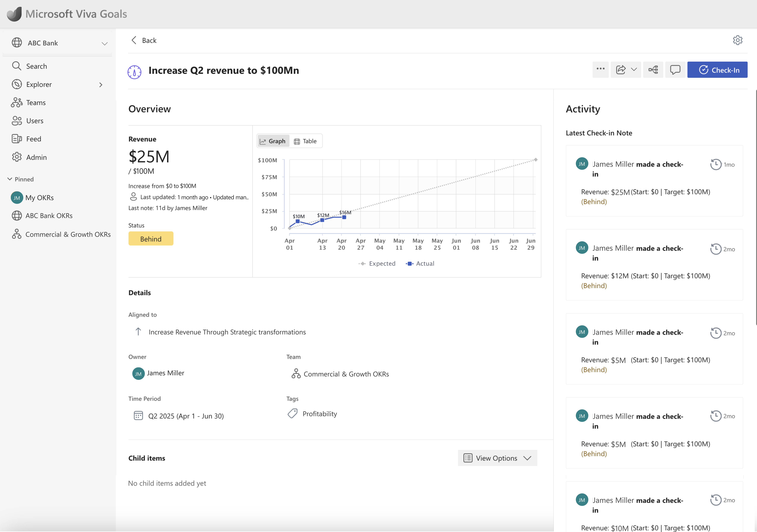Open ABC Bank OKRs pinned item
Viewport: 757px width, 532px height.
click(42, 216)
